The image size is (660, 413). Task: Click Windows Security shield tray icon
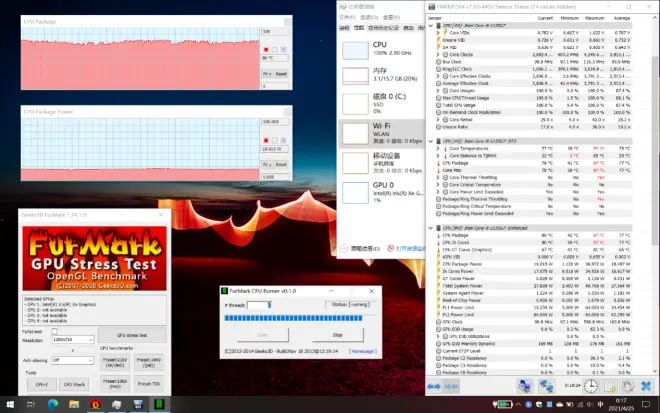[539, 405]
